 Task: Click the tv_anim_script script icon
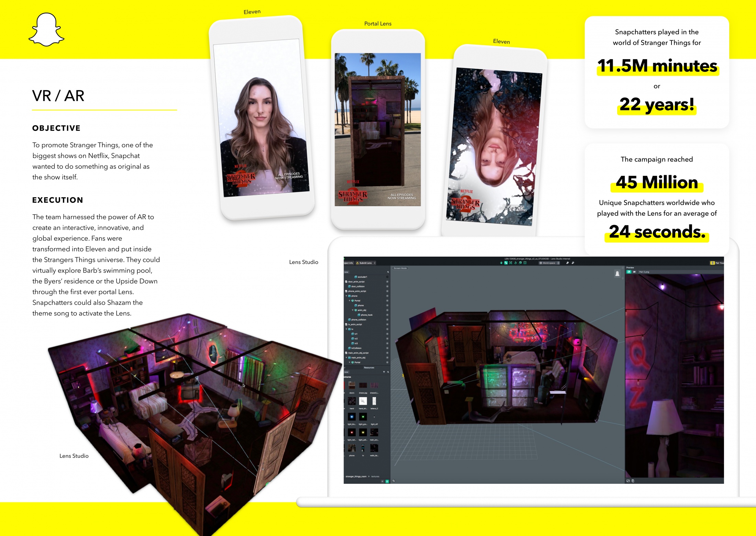pyautogui.click(x=346, y=324)
